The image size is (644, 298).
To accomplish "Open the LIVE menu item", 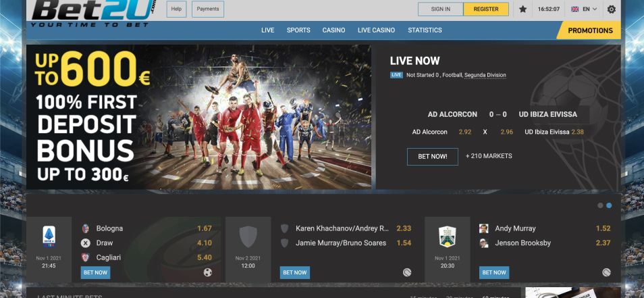I will 268,30.
